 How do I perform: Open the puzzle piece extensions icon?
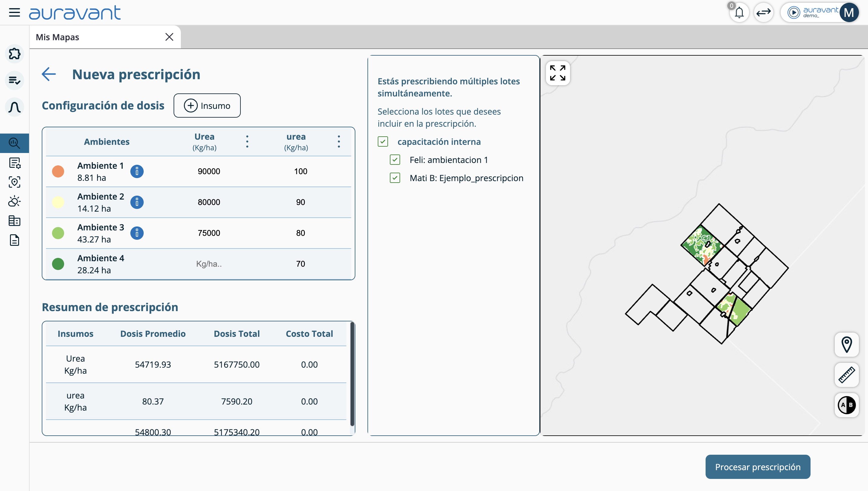pyautogui.click(x=15, y=54)
